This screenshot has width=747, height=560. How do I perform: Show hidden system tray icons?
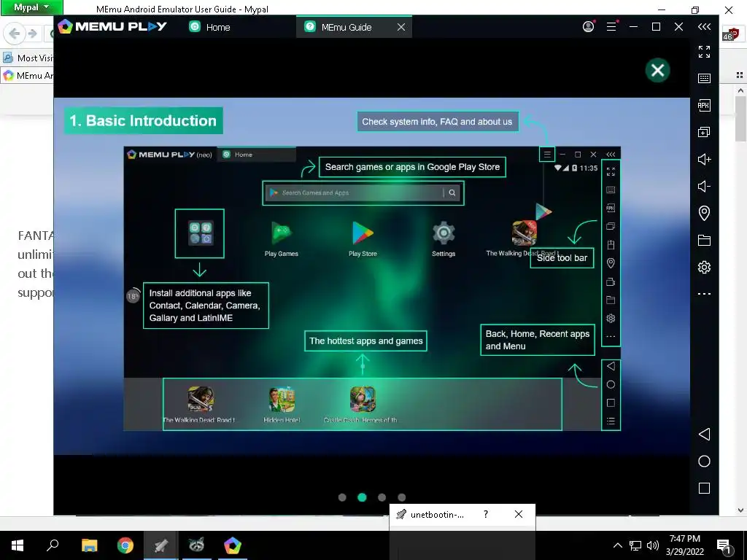(x=617, y=545)
